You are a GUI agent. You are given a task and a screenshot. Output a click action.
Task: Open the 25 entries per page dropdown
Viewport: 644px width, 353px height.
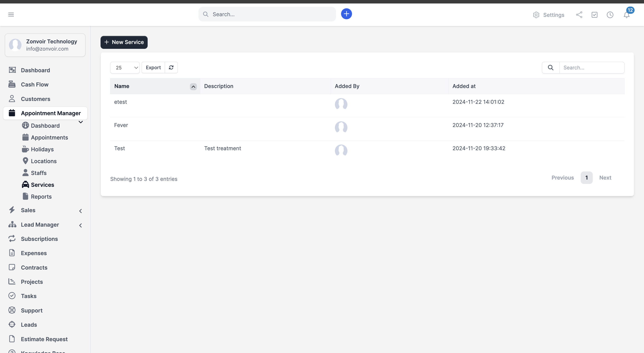coord(125,67)
